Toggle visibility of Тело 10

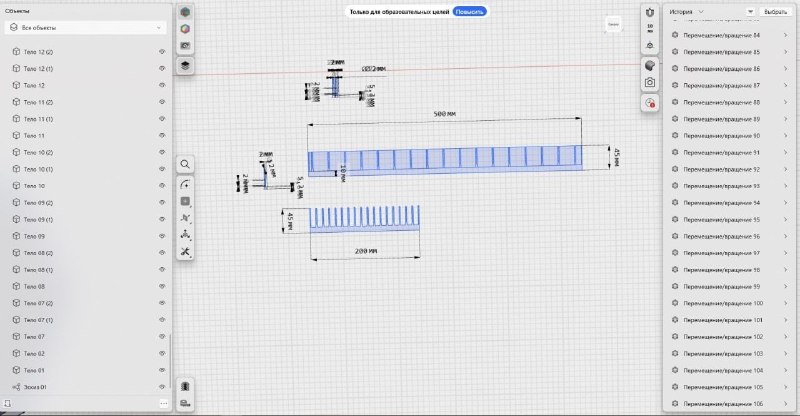pyautogui.click(x=162, y=186)
